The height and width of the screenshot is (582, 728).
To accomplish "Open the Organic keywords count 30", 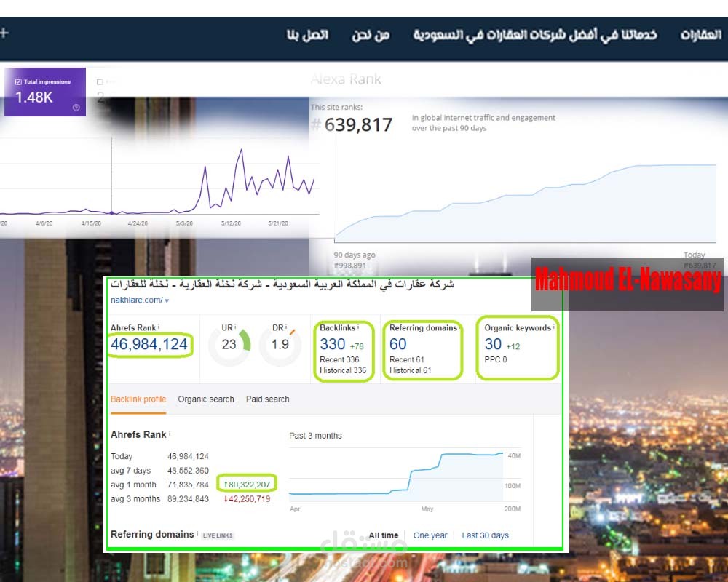I will pos(493,344).
